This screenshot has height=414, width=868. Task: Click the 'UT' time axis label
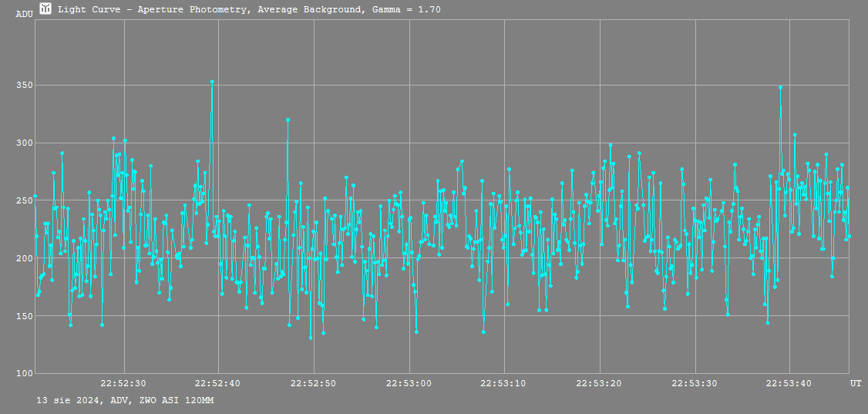[856, 383]
